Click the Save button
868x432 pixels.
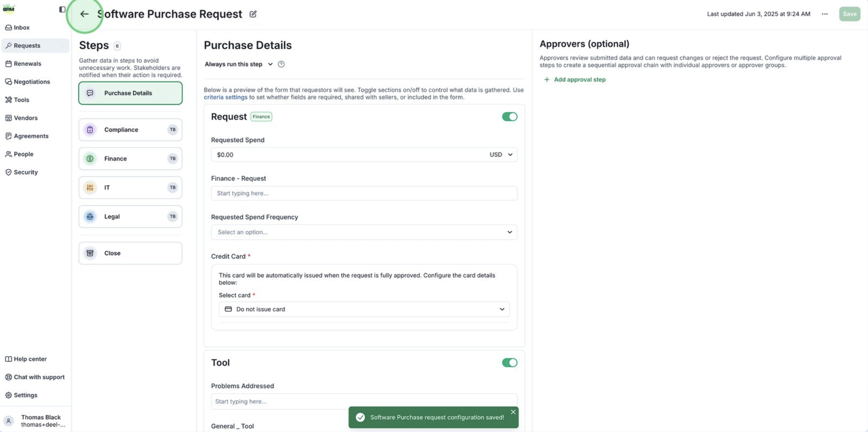tap(850, 14)
